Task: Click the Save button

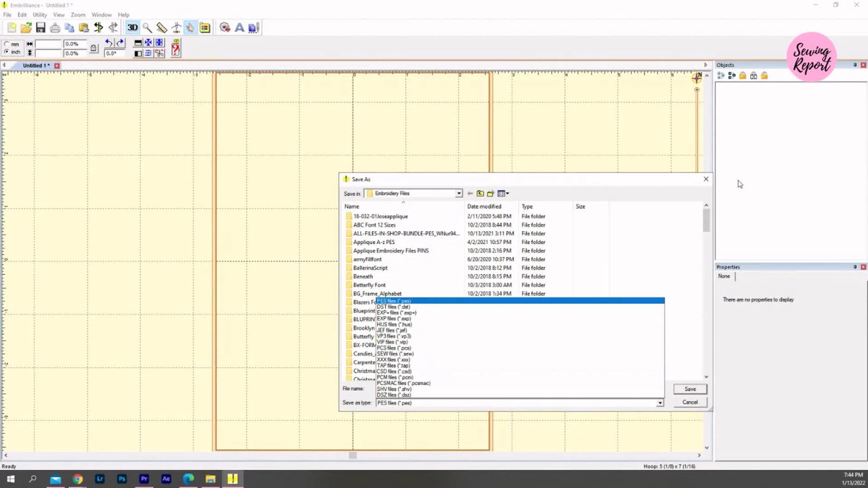Action: point(690,389)
